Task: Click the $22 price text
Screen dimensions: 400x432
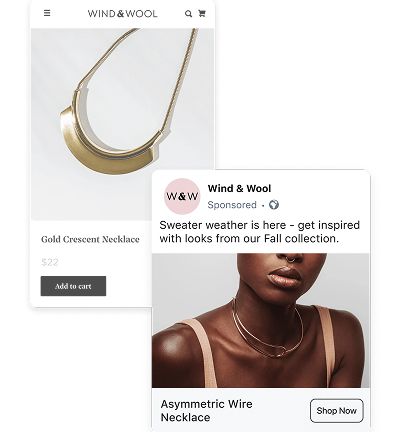Action: coord(50,262)
